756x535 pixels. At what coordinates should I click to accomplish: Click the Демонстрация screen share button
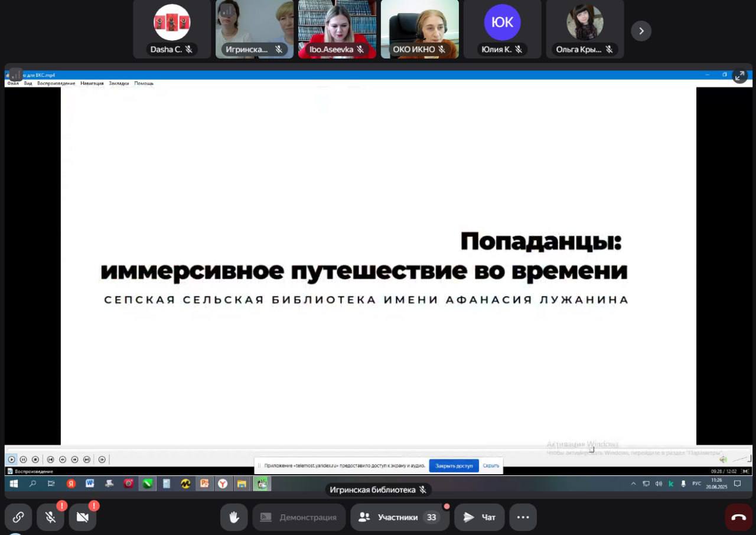coord(299,517)
